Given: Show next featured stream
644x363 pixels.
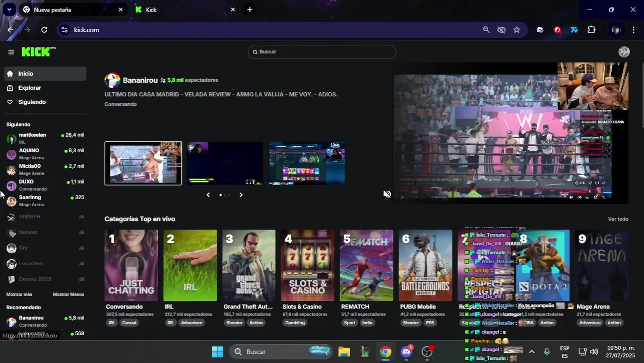Looking at the screenshot, I should 241,195.
